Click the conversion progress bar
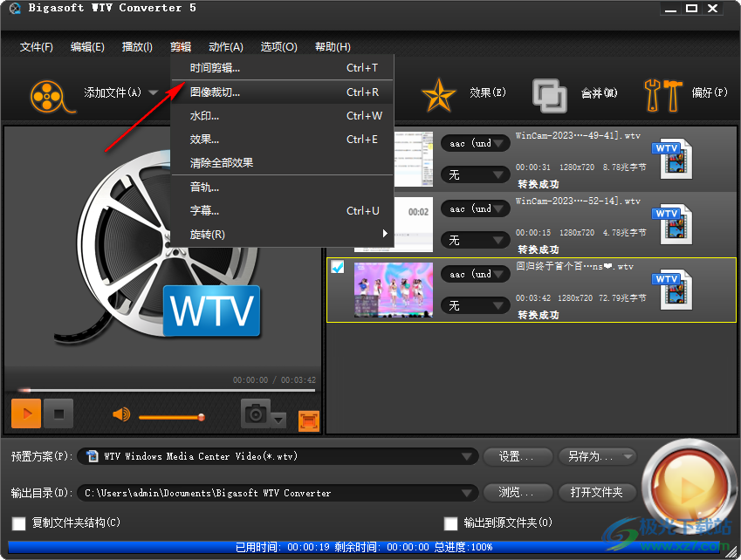 point(364,547)
